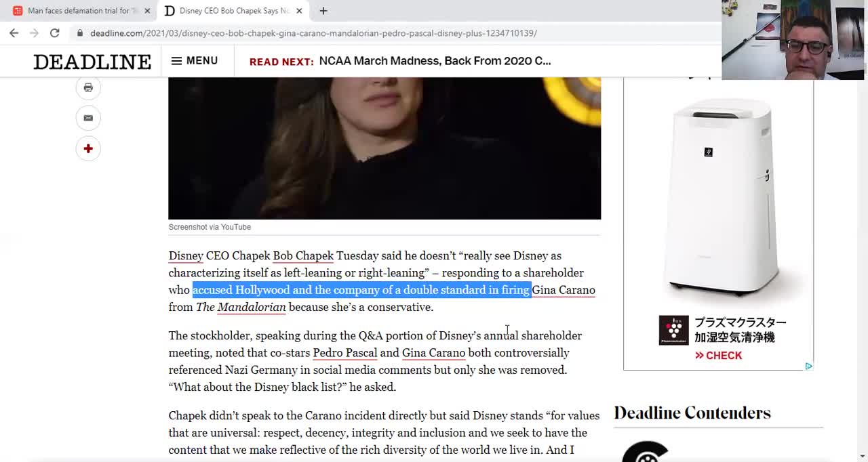Image resolution: width=868 pixels, height=462 pixels.
Task: Select the Disney CEO Bob Chapek tab
Action: click(x=233, y=11)
